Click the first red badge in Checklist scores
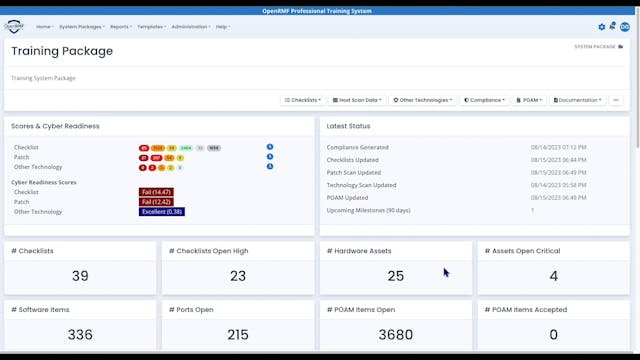The width and height of the screenshot is (640, 360). coord(144,148)
